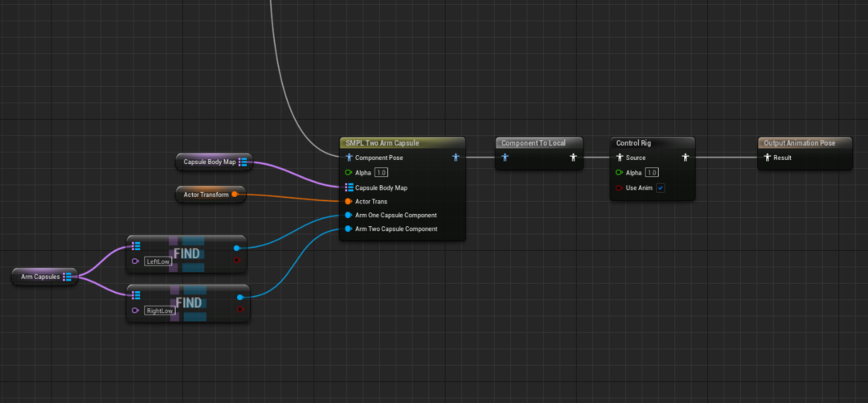Select the LeftLow FIND node body
This screenshot has height=403, width=868.
187,254
